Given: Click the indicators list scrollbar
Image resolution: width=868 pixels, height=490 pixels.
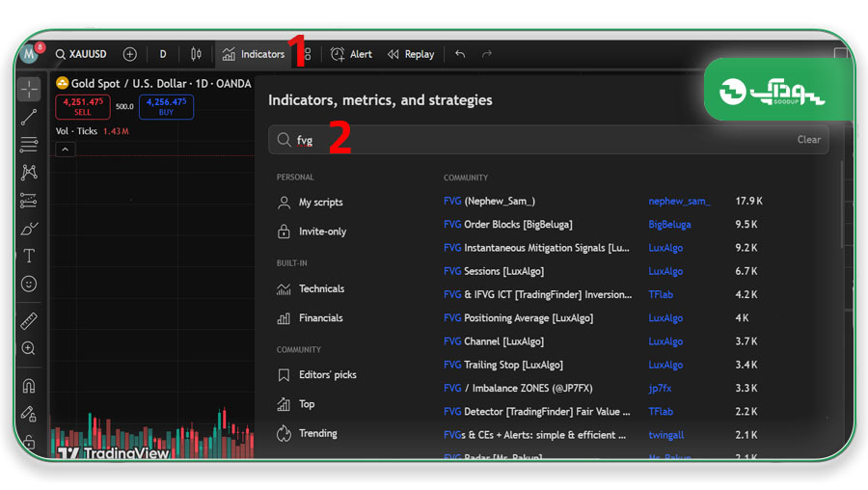Looking at the screenshot, I should tap(842, 204).
